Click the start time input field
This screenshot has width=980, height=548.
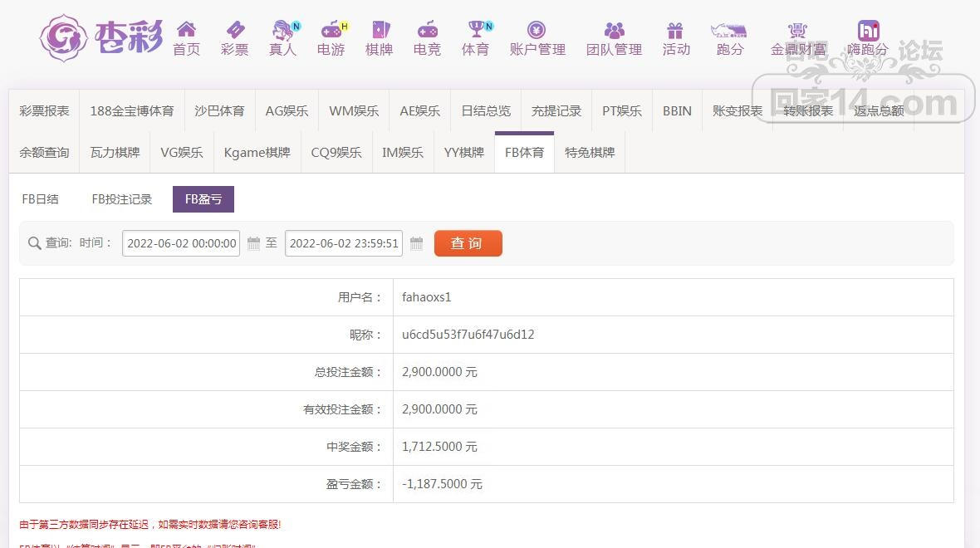(181, 243)
